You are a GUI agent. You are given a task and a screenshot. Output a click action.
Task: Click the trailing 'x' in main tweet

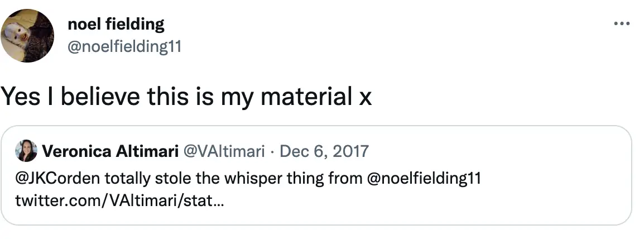[x=365, y=97]
